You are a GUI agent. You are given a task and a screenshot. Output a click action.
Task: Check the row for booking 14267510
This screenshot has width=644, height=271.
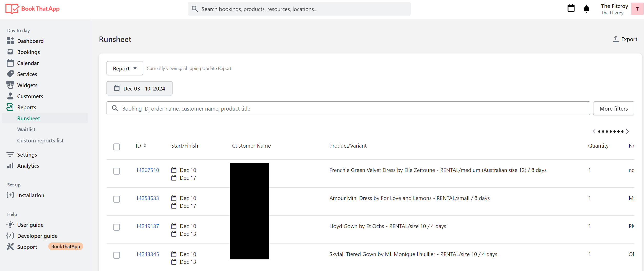tap(117, 171)
